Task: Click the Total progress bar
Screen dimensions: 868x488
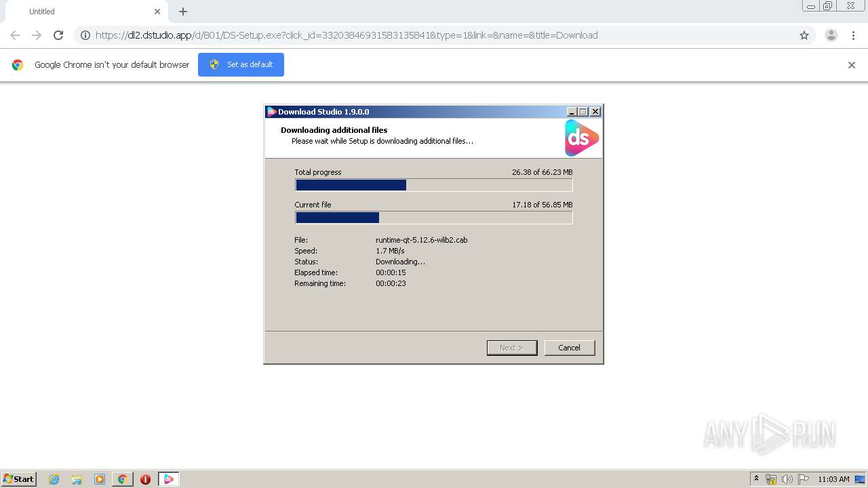Action: [x=434, y=185]
